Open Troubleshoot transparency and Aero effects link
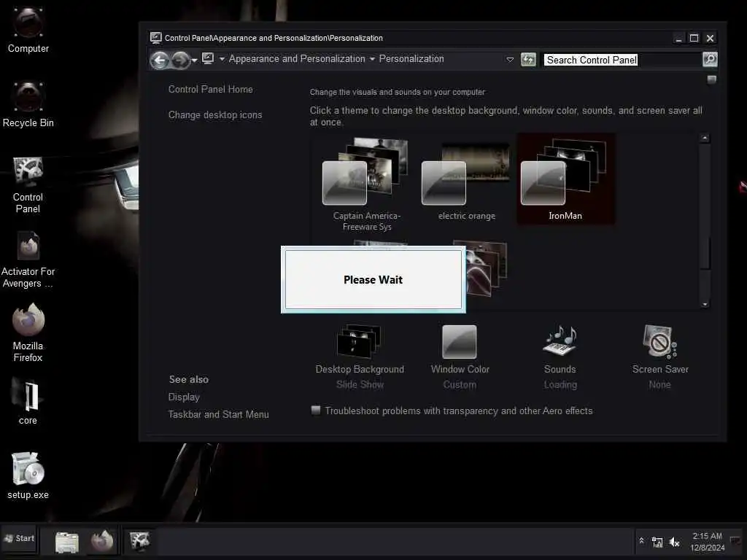 458,411
